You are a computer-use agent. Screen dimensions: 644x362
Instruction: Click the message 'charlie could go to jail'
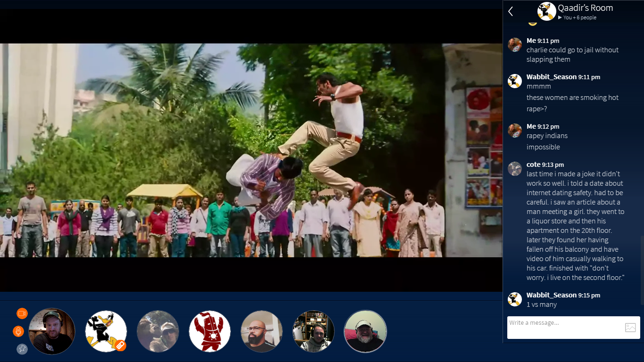(x=572, y=55)
